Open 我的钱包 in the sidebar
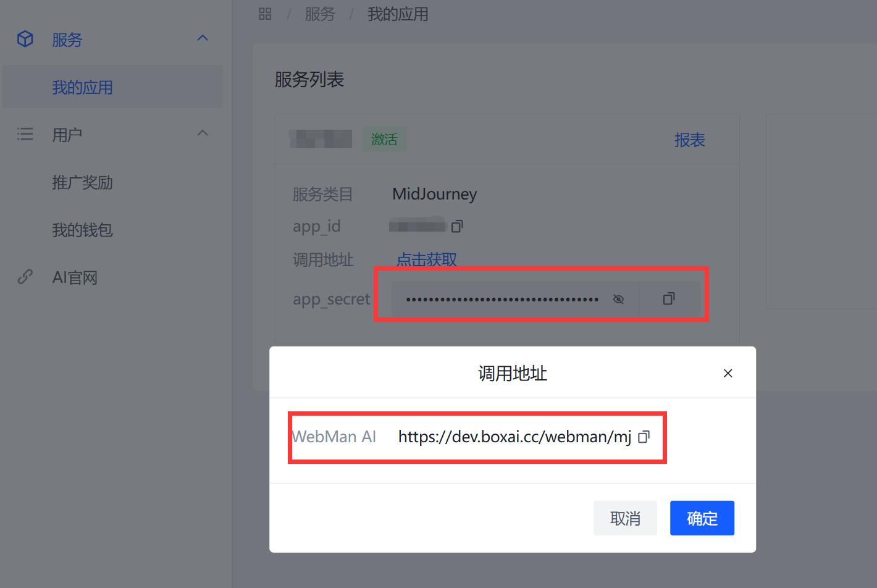The image size is (877, 588). 82,230
